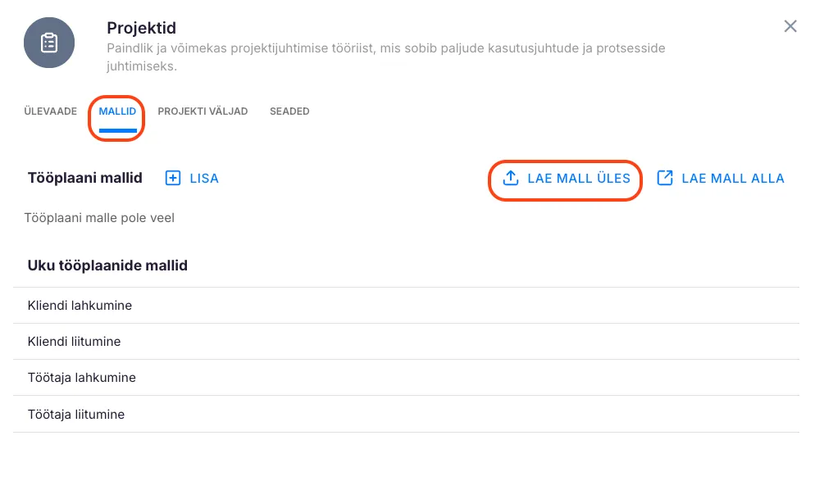Click the LAE MALL ÜLES text
Screen dimensions: 815x504
(579, 179)
